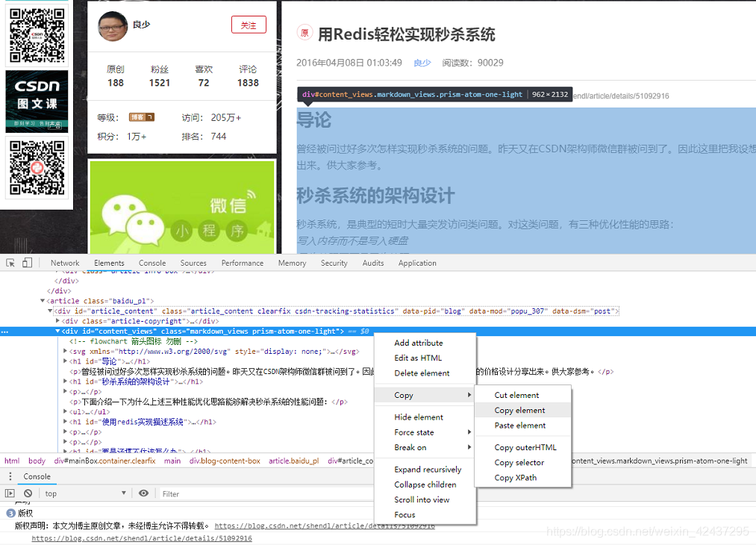Click the 关注 follow button

pyautogui.click(x=249, y=25)
